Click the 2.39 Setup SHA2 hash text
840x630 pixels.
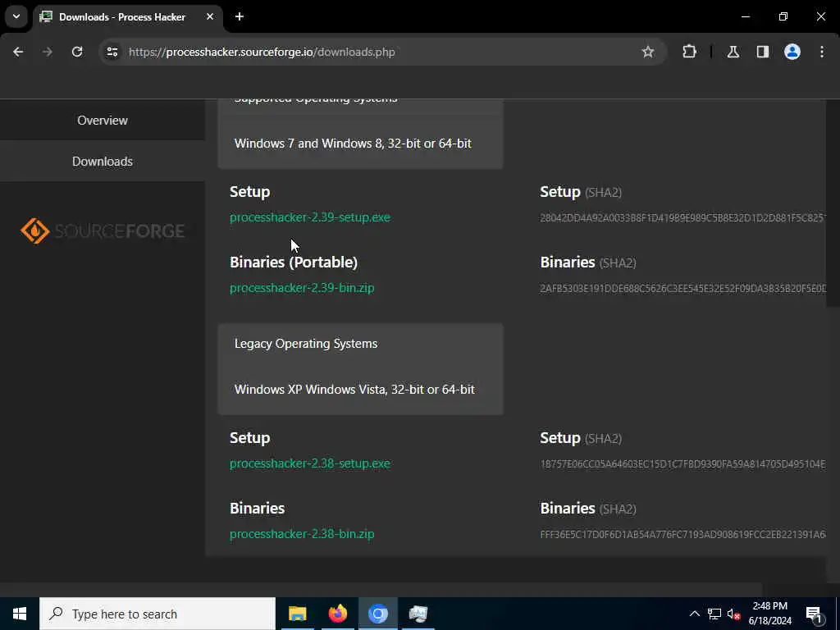[683, 218]
